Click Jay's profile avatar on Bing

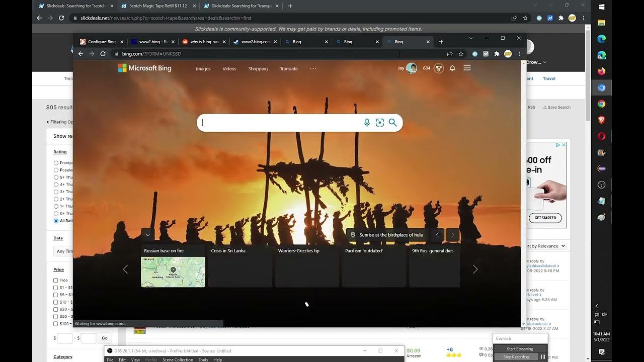click(x=412, y=68)
